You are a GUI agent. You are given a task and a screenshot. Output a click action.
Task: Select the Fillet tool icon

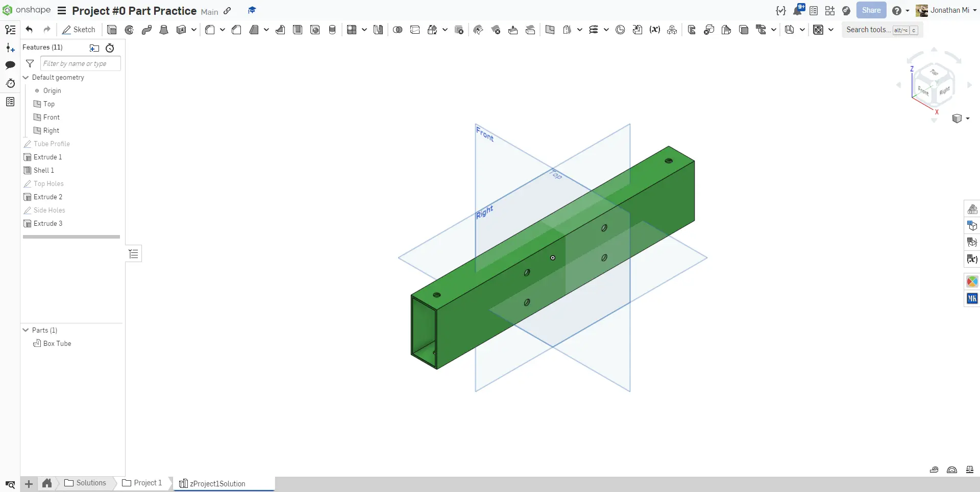click(x=210, y=30)
